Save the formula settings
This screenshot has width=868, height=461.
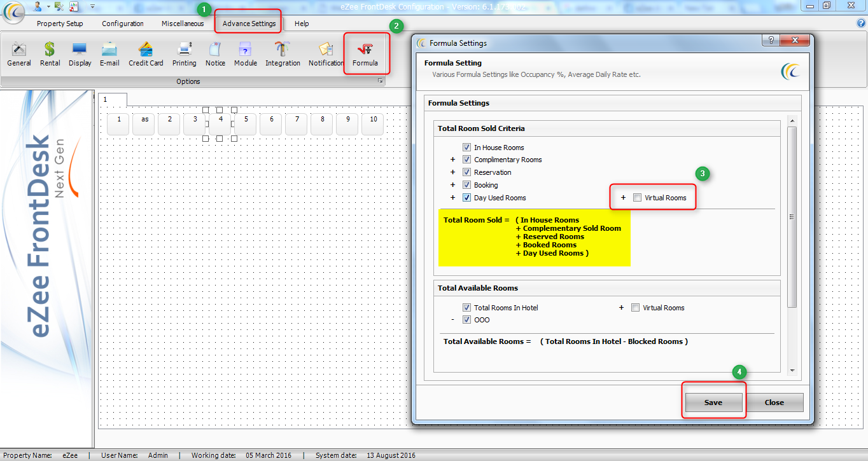tap(713, 403)
